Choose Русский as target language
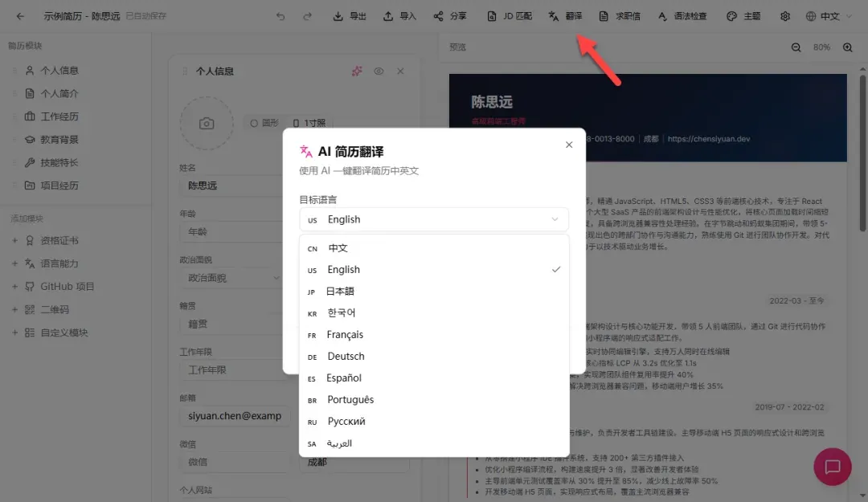Viewport: 868px width, 502px height. pos(434,421)
